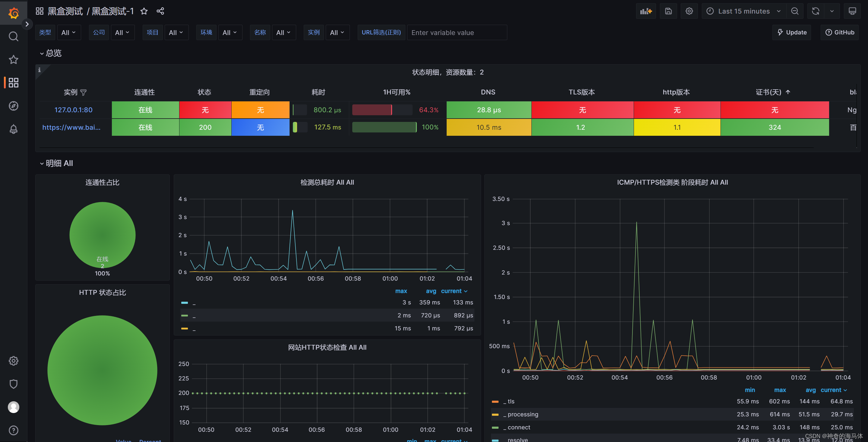Click the 连通性占比 pie chart
Viewport: 868px width, 442px height.
(x=103, y=235)
